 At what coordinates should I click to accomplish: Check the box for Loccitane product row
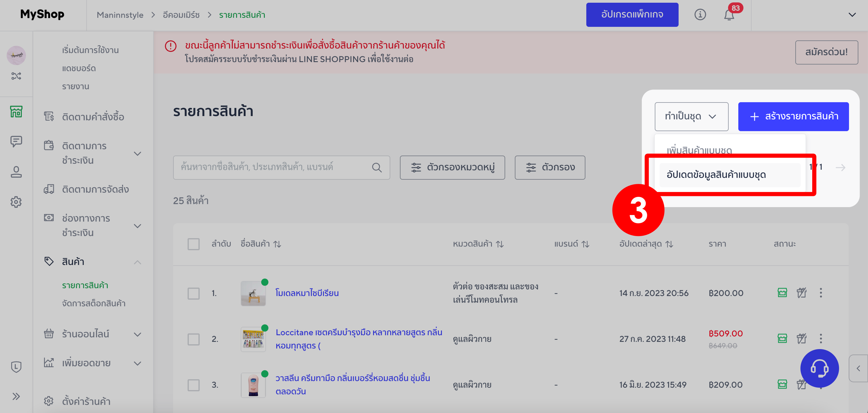pos(193,339)
